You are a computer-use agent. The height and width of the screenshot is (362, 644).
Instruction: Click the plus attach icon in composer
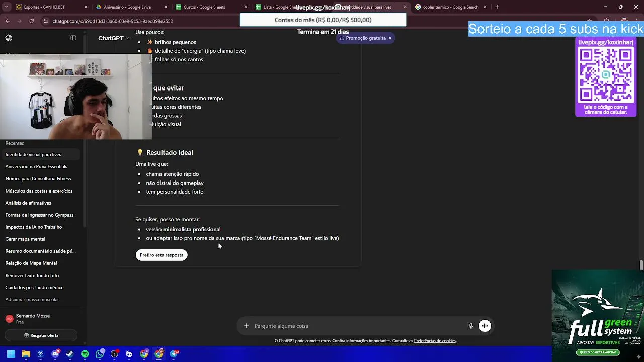tap(246, 326)
